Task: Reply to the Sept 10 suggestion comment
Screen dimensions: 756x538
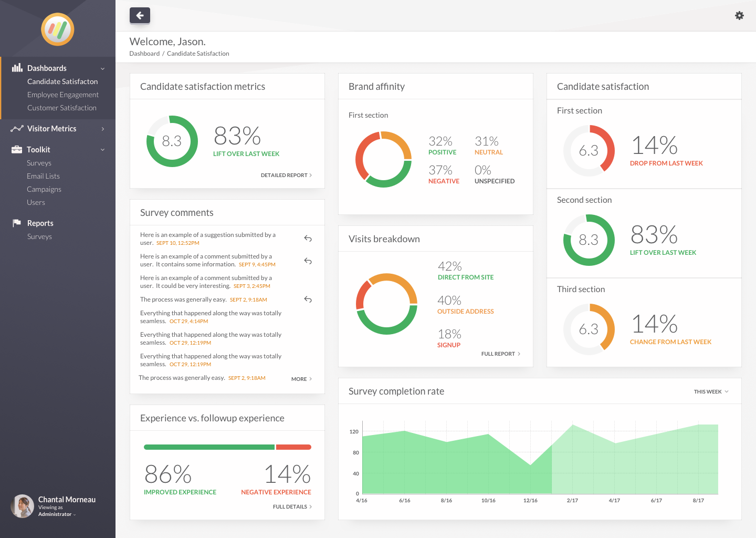Action: [x=308, y=239]
